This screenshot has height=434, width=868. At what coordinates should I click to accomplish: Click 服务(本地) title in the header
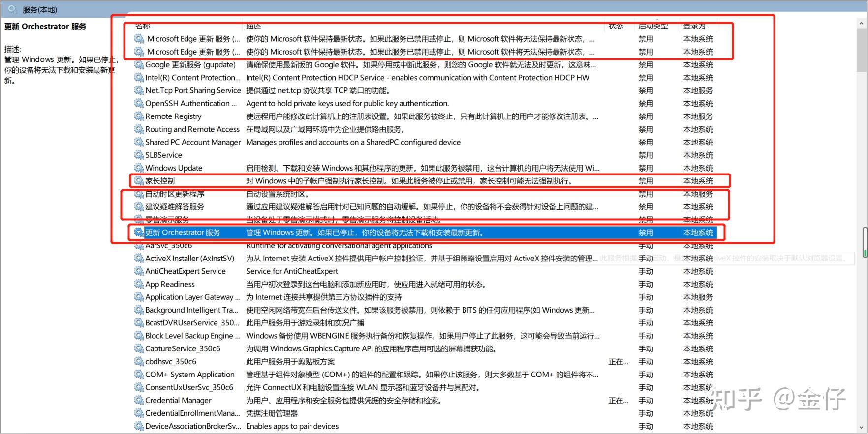pyautogui.click(x=40, y=9)
